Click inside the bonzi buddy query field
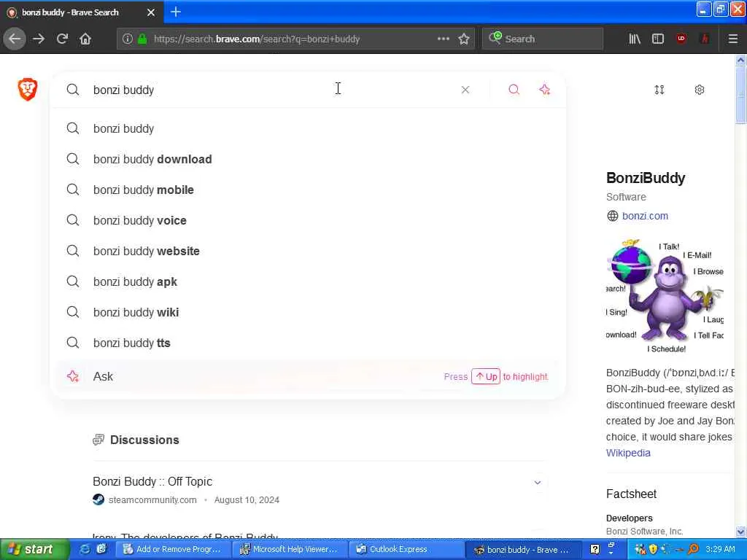 click(x=271, y=90)
